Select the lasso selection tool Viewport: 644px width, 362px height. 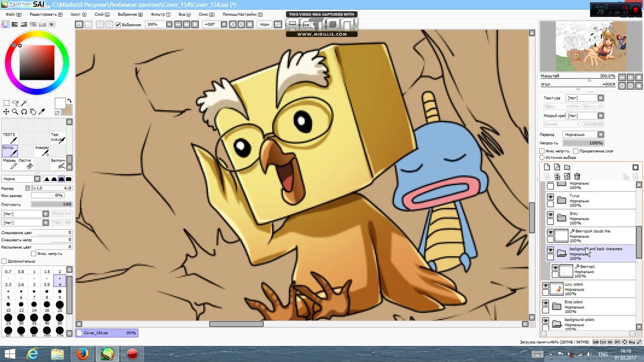[15, 103]
